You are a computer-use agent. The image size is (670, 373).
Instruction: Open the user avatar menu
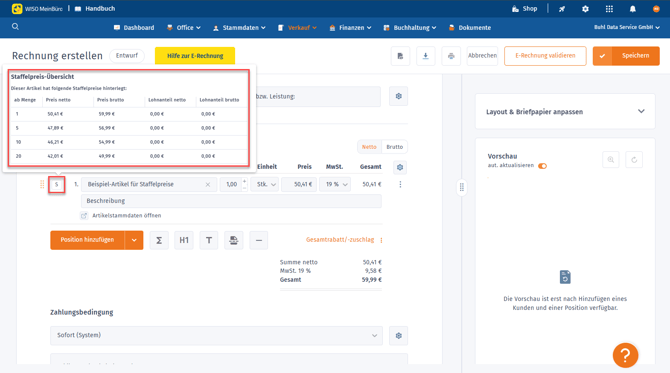[656, 9]
